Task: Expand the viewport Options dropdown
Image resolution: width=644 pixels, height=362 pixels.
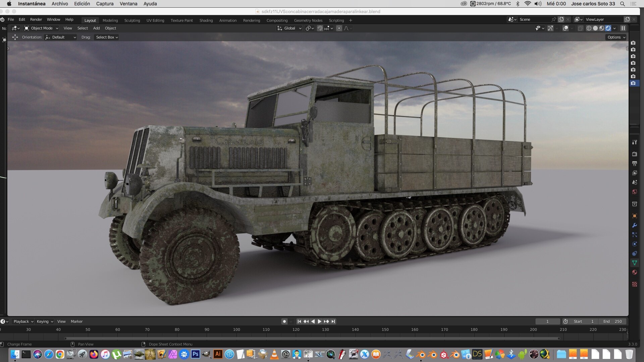Action: tap(616, 37)
